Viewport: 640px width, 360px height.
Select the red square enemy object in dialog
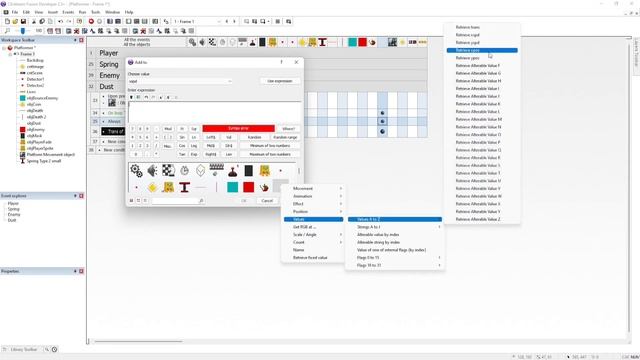tap(249, 187)
